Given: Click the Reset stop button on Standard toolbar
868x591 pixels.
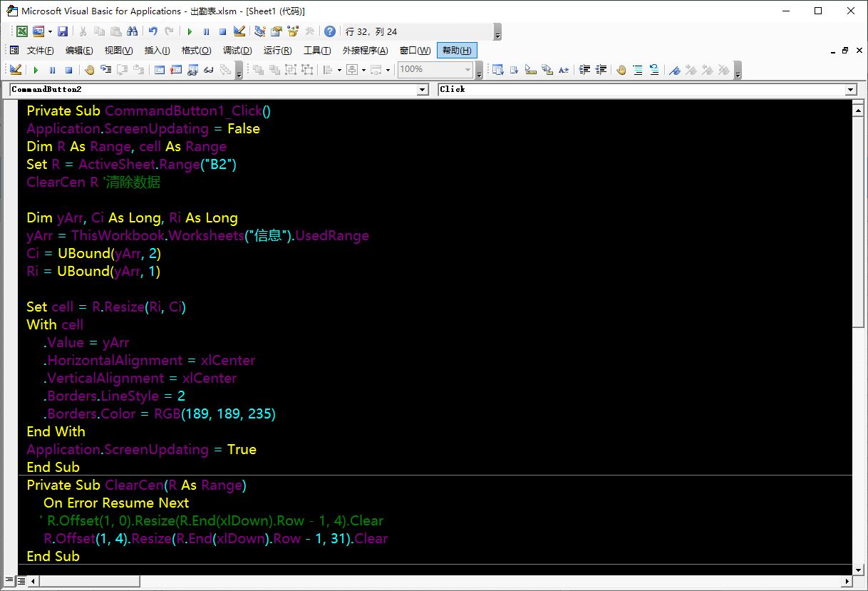Looking at the screenshot, I should (222, 31).
